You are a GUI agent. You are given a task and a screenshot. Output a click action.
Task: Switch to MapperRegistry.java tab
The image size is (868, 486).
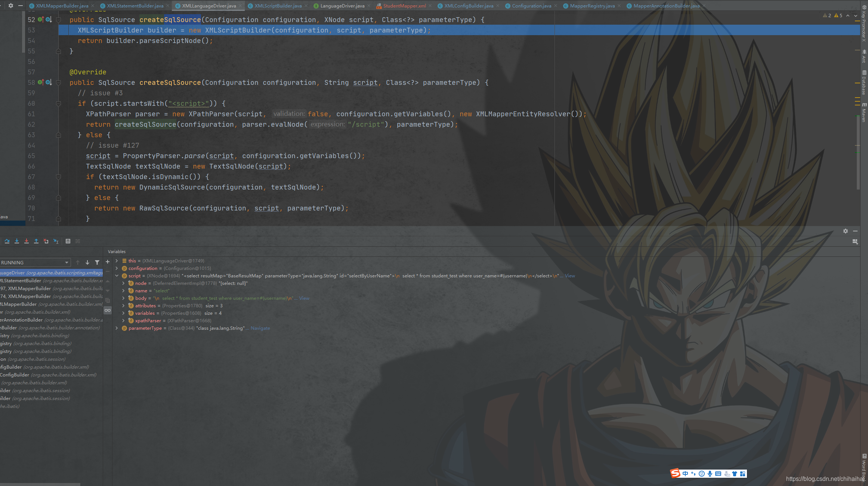click(592, 6)
